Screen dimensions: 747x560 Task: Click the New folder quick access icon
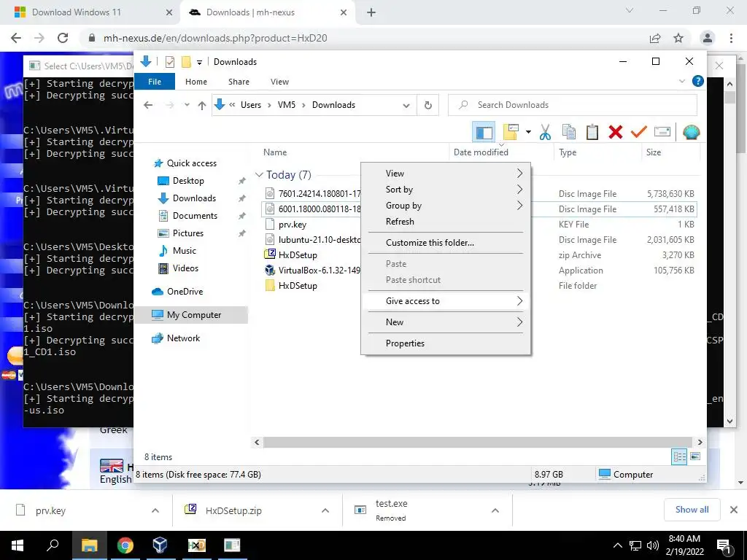tap(186, 62)
